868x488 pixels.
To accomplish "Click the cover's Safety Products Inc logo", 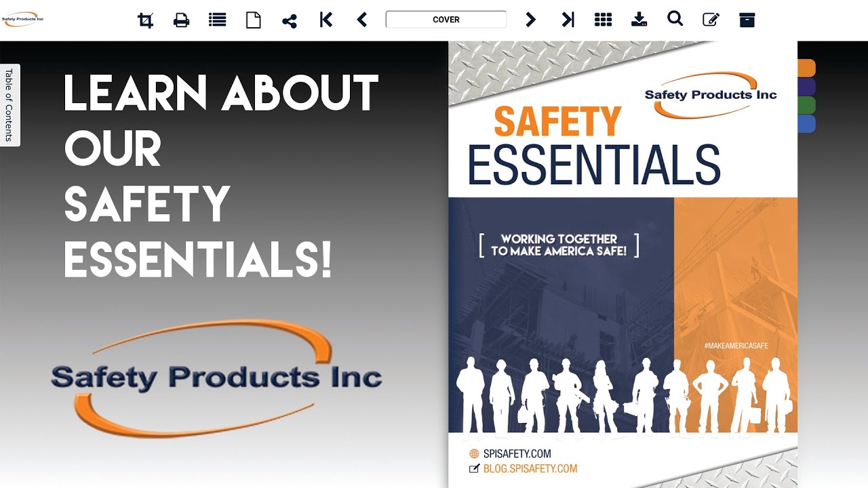I will pyautogui.click(x=711, y=95).
